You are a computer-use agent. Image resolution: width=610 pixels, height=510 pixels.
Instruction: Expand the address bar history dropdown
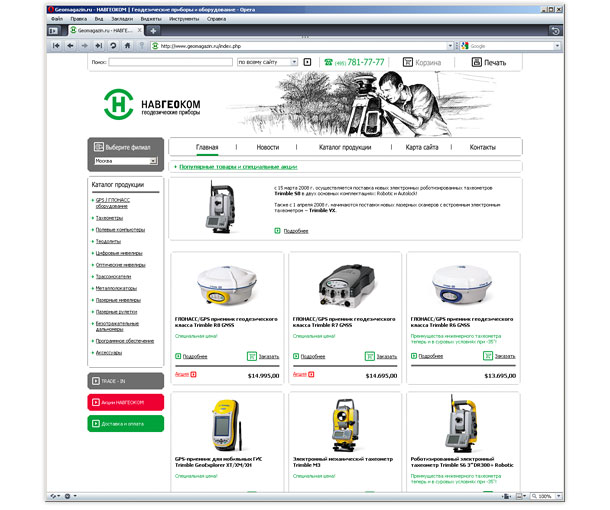point(450,46)
